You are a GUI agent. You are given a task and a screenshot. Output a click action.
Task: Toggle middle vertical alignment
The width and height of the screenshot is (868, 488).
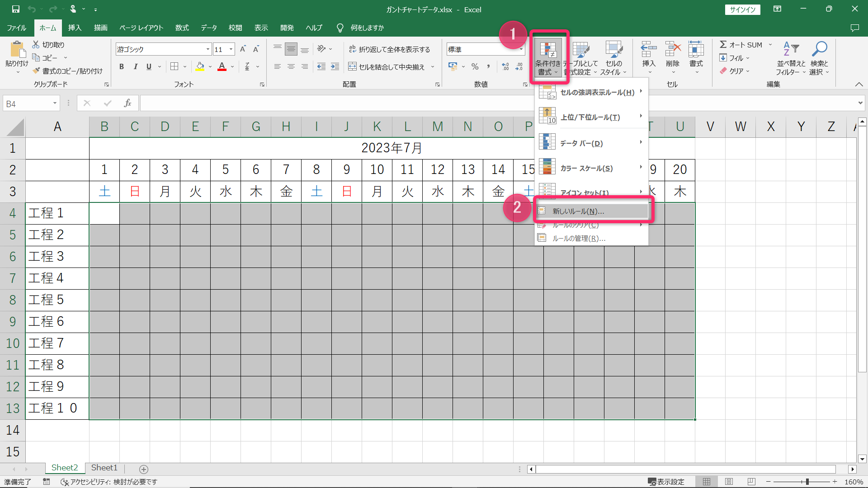(291, 49)
